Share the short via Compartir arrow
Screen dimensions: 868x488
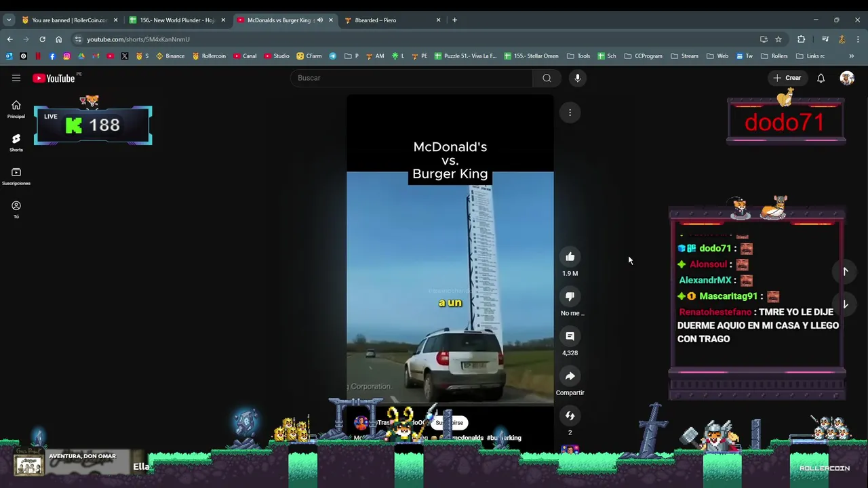[570, 376]
